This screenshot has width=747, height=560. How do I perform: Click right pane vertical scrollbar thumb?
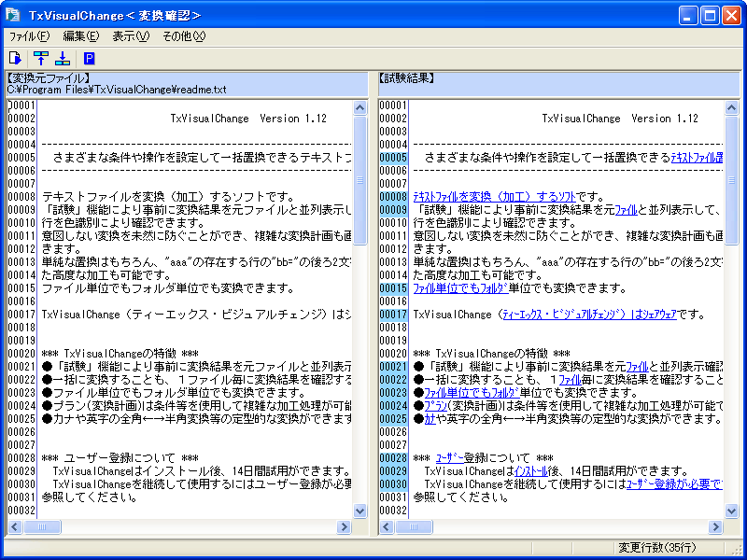click(732, 180)
